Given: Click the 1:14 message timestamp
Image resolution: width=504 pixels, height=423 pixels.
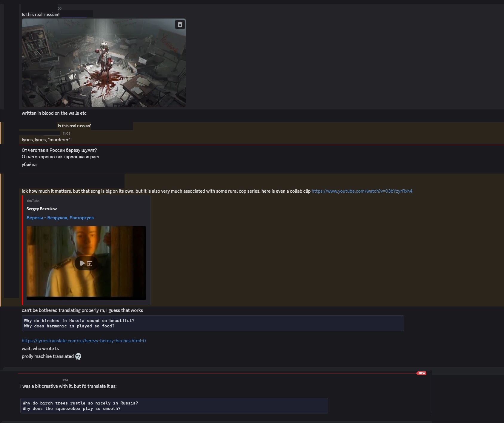Looking at the screenshot, I should (x=65, y=380).
